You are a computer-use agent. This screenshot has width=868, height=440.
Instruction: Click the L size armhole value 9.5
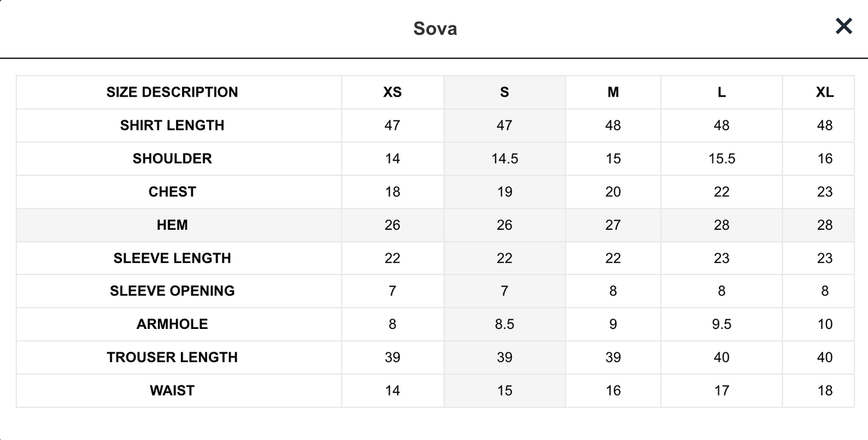pyautogui.click(x=721, y=324)
